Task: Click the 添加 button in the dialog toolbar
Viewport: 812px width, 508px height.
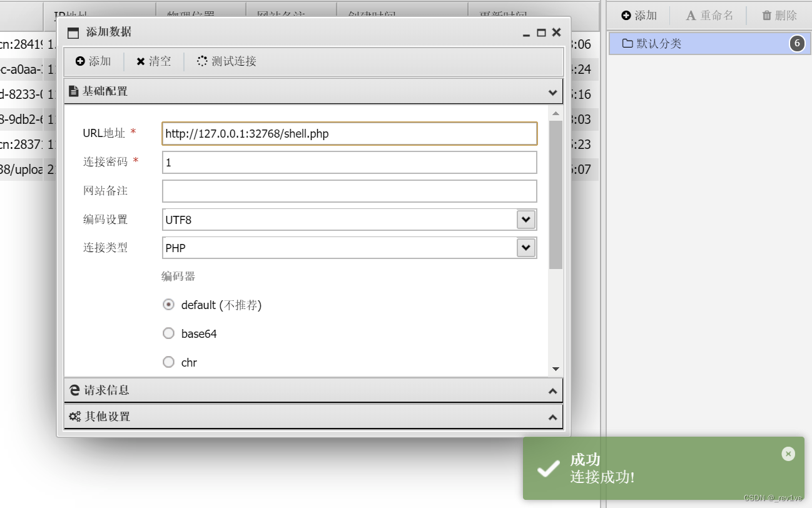Action: (93, 61)
